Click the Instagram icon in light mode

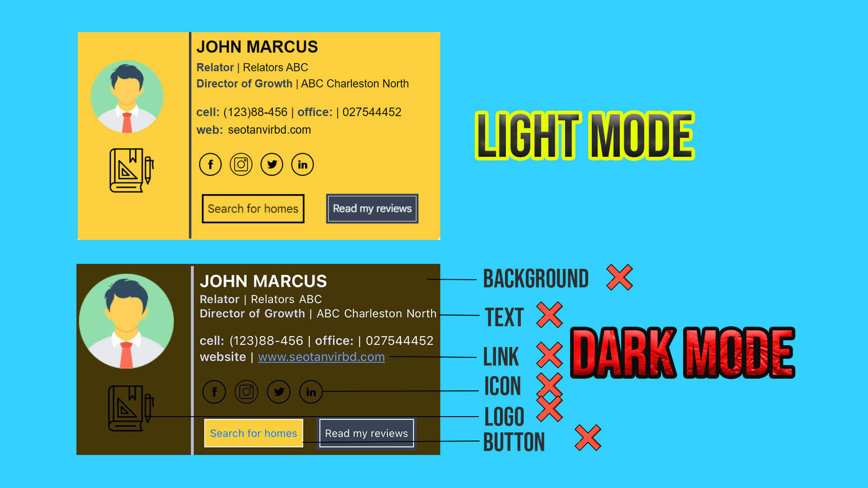point(241,164)
